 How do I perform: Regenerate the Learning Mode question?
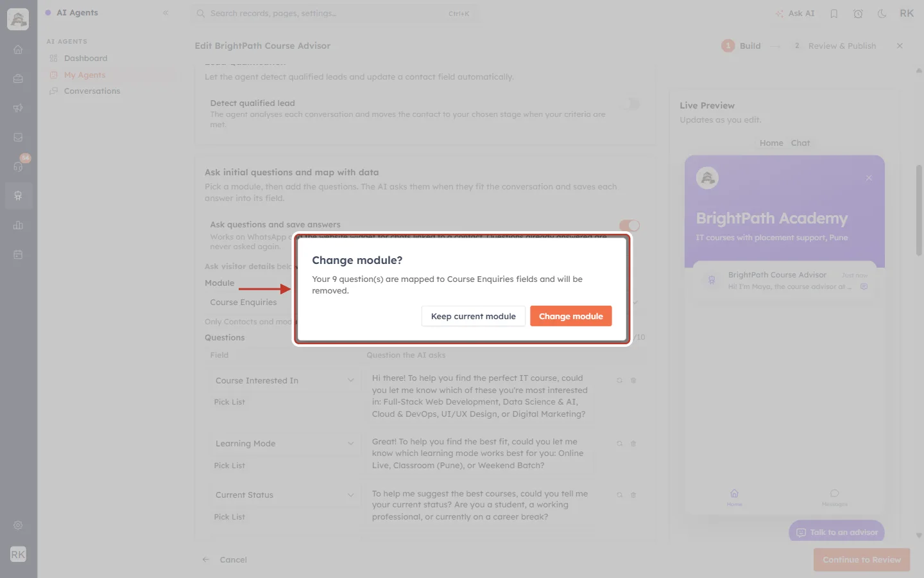[619, 443]
